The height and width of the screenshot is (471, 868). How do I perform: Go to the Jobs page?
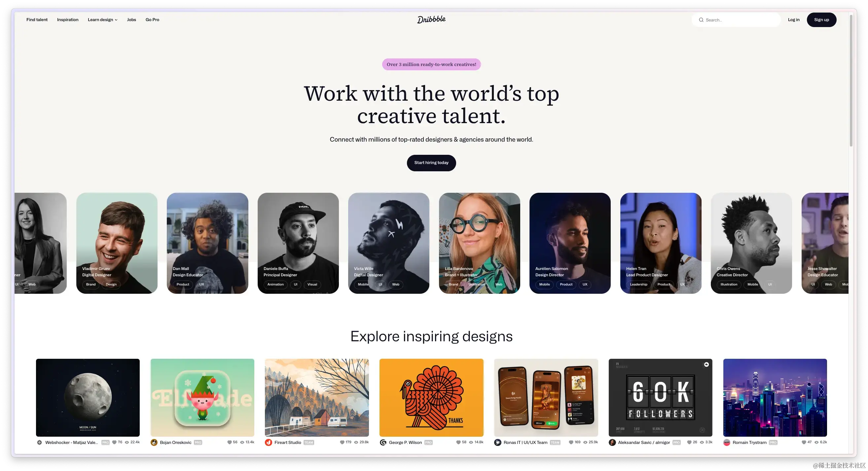(131, 19)
